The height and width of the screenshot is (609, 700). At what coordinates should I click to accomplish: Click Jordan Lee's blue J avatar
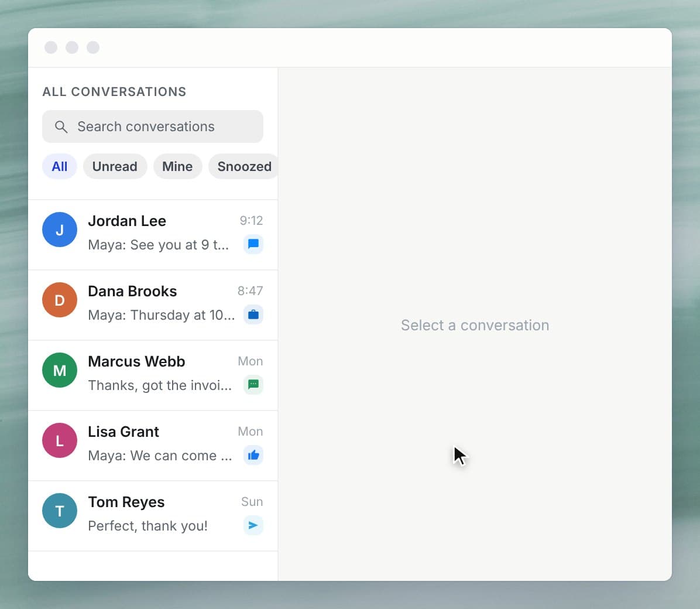[x=60, y=230]
